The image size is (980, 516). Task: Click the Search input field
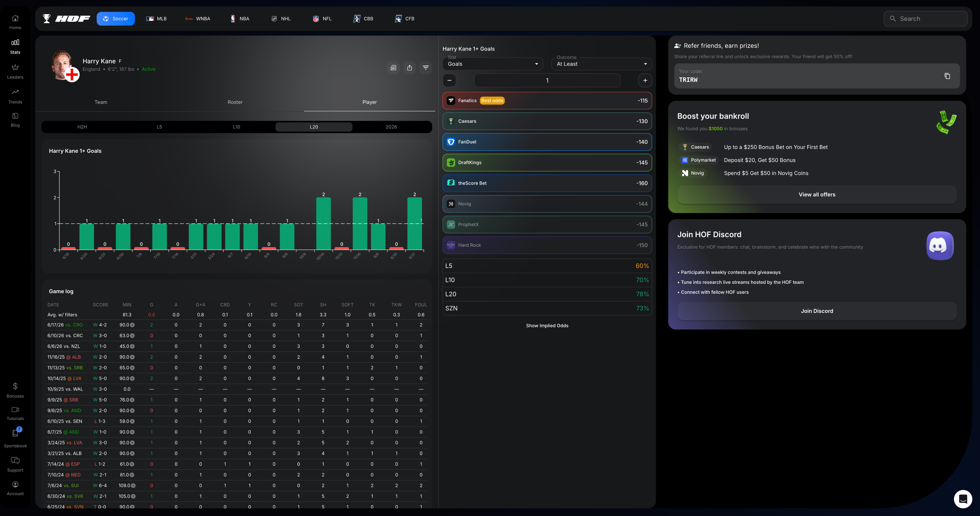tap(925, 19)
